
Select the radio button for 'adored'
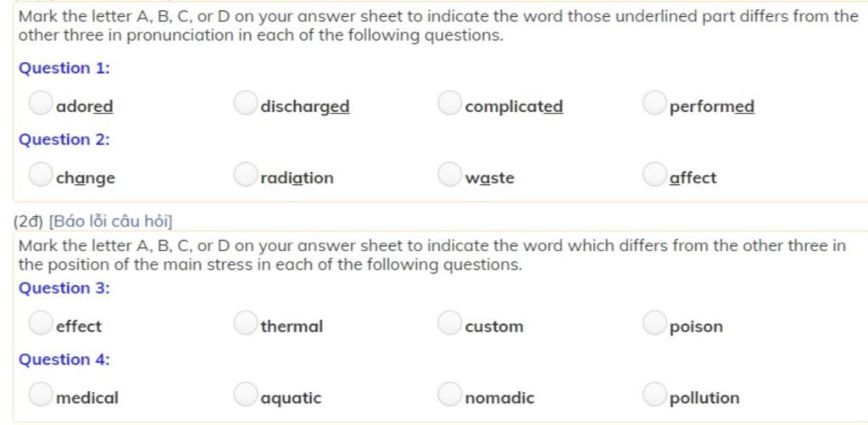(41, 103)
